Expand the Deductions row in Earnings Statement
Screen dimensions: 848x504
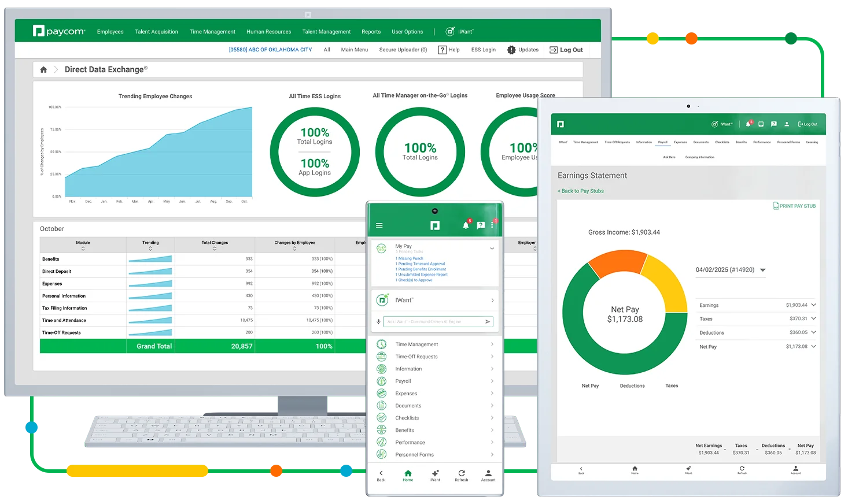point(813,332)
